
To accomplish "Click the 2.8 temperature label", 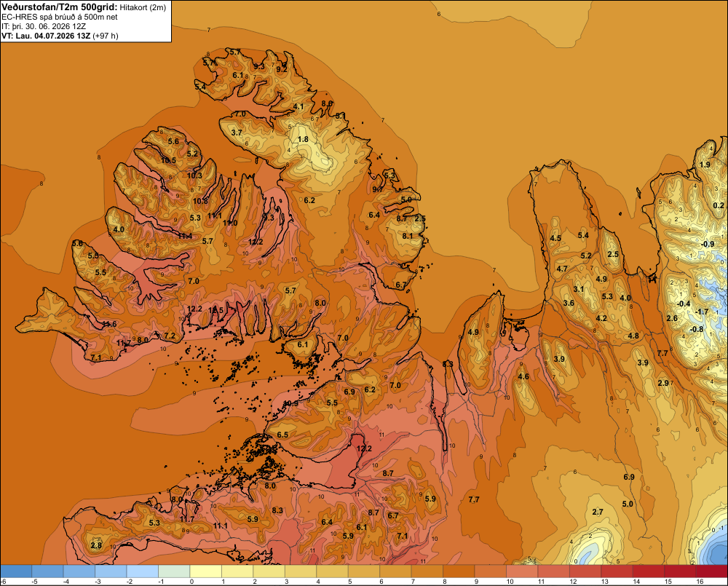I will (x=96, y=545).
